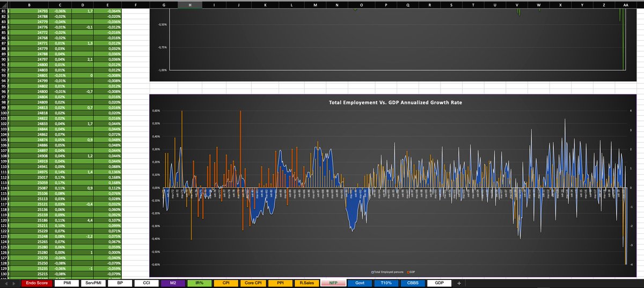Open the Core CPI sheet tab
Viewport: 644px width, 288px height.
pos(253,283)
